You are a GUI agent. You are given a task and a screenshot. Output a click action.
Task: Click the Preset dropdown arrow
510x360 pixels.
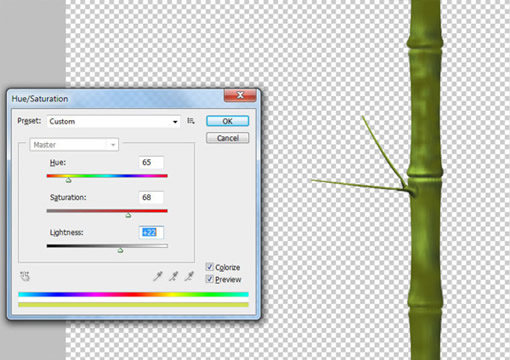pos(175,122)
